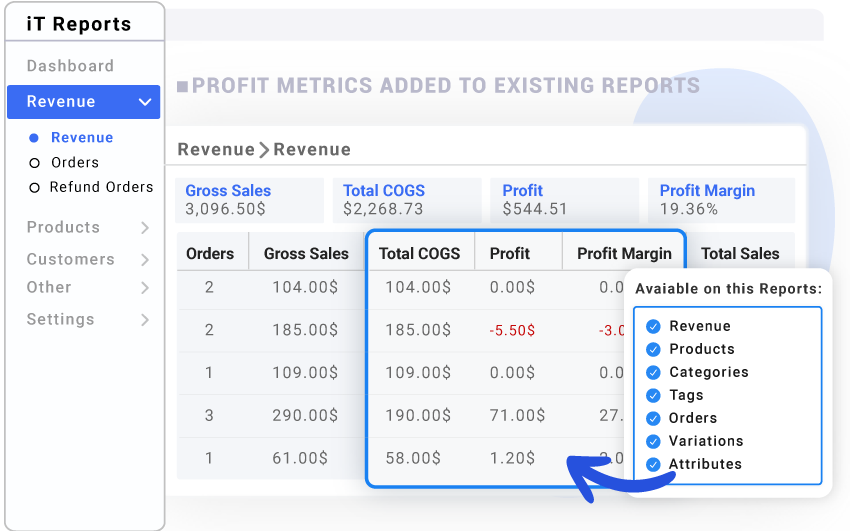Sort by Total COGS column header
850x531 pixels.
[x=420, y=254]
